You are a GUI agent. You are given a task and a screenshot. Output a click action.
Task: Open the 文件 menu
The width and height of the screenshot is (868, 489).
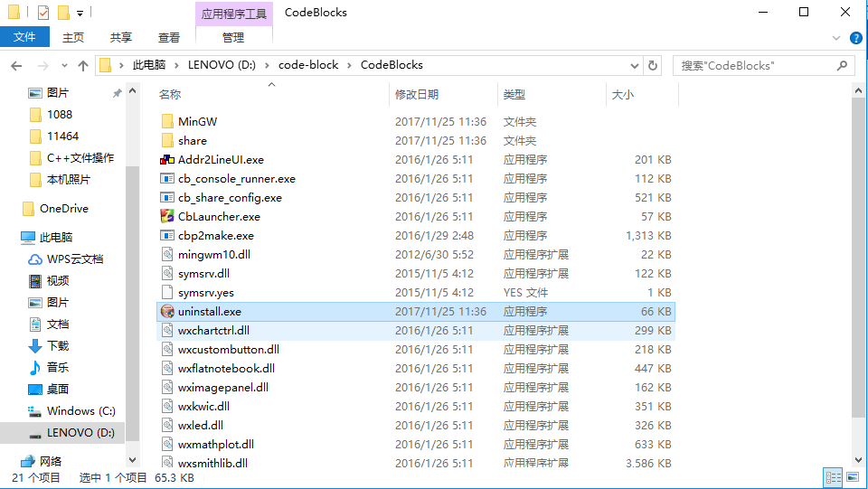click(25, 37)
